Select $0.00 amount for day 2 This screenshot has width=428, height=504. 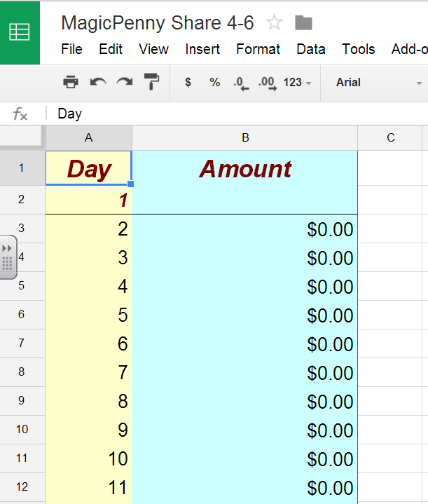click(245, 229)
